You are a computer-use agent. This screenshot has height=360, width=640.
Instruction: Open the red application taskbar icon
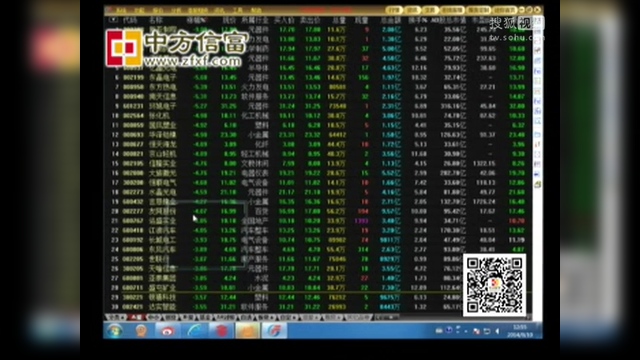221,330
